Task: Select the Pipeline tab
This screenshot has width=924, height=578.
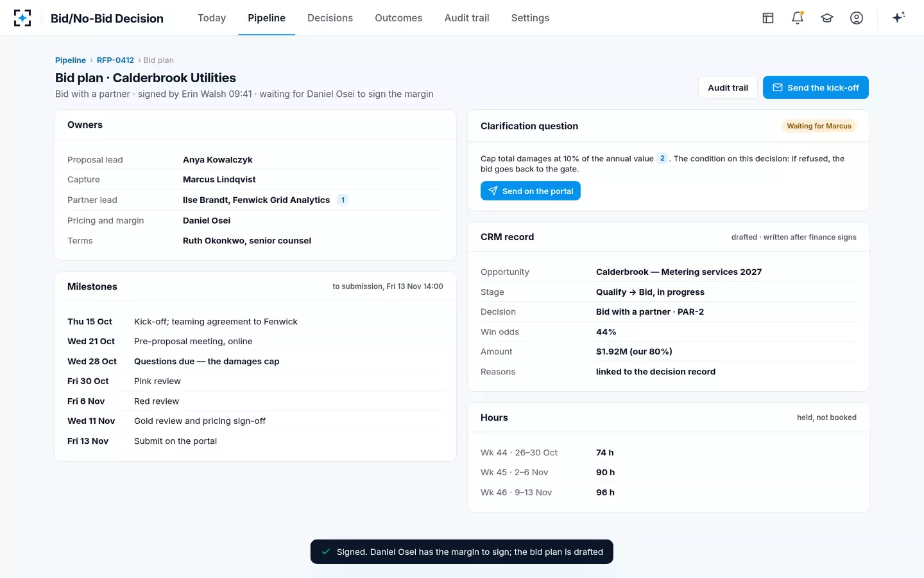Action: 266,18
